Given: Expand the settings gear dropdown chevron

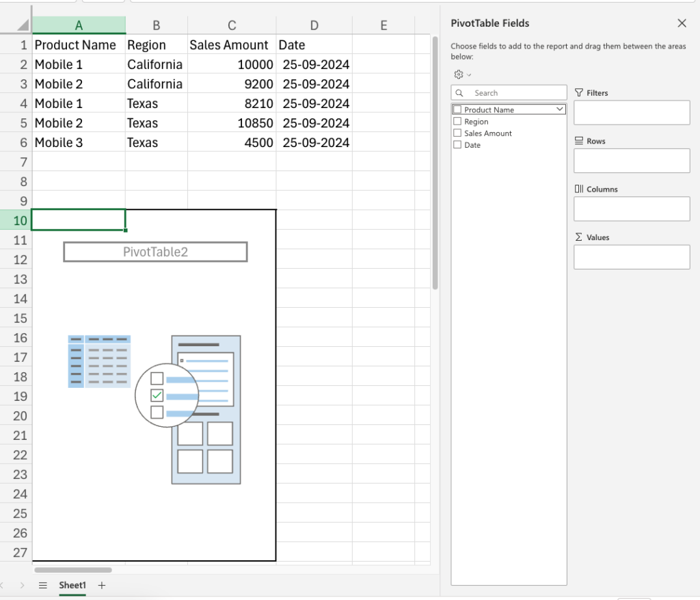Looking at the screenshot, I should pos(470,75).
